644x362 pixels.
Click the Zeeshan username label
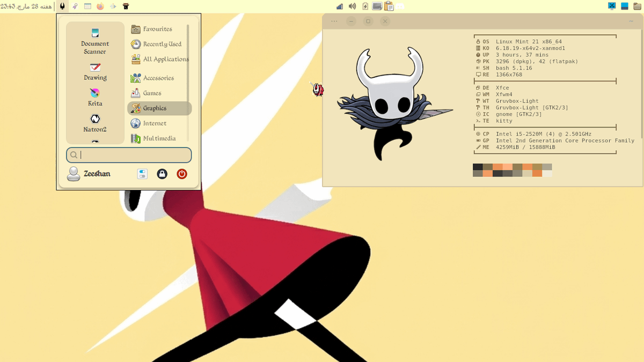[x=97, y=174]
